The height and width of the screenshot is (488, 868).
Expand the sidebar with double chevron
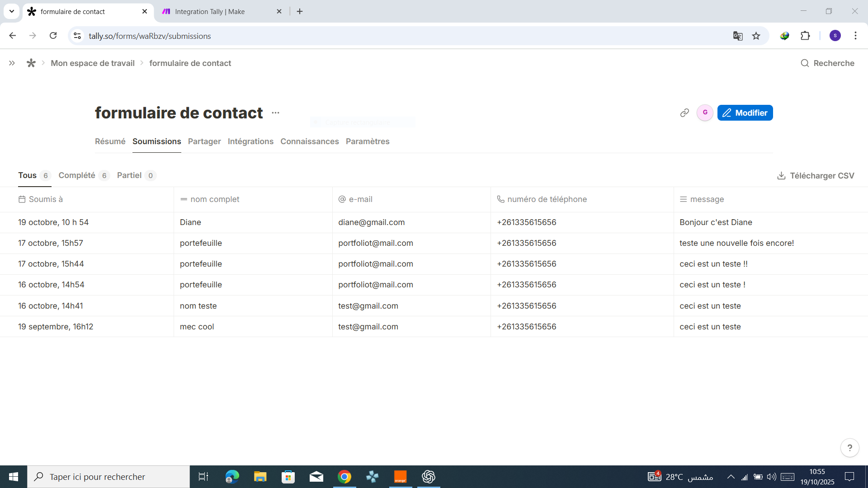[x=12, y=63]
